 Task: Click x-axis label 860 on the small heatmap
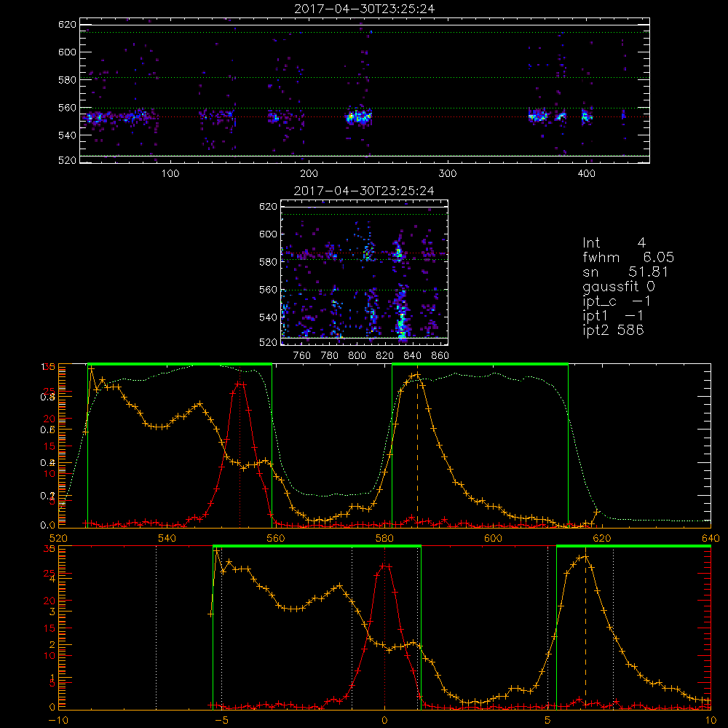[440, 356]
